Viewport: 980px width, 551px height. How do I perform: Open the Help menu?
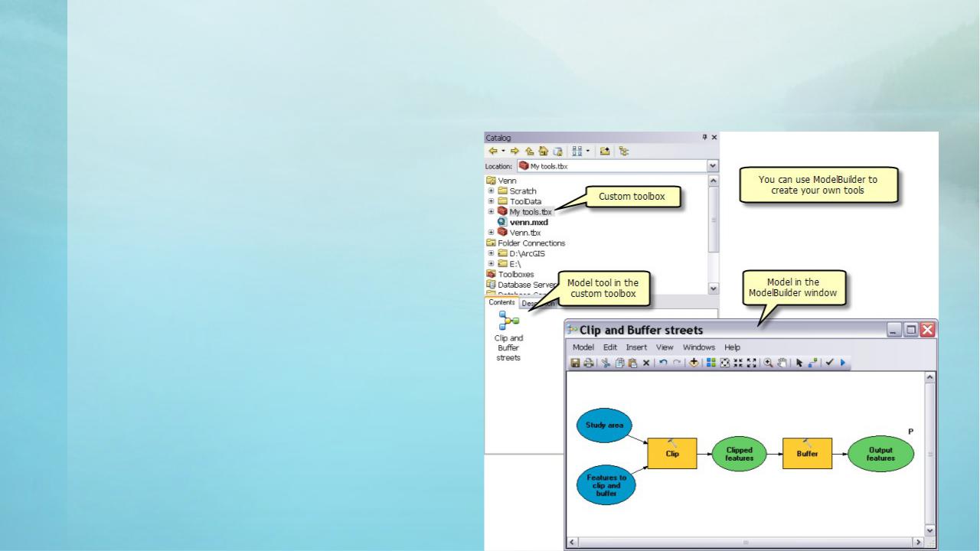pyautogui.click(x=732, y=347)
